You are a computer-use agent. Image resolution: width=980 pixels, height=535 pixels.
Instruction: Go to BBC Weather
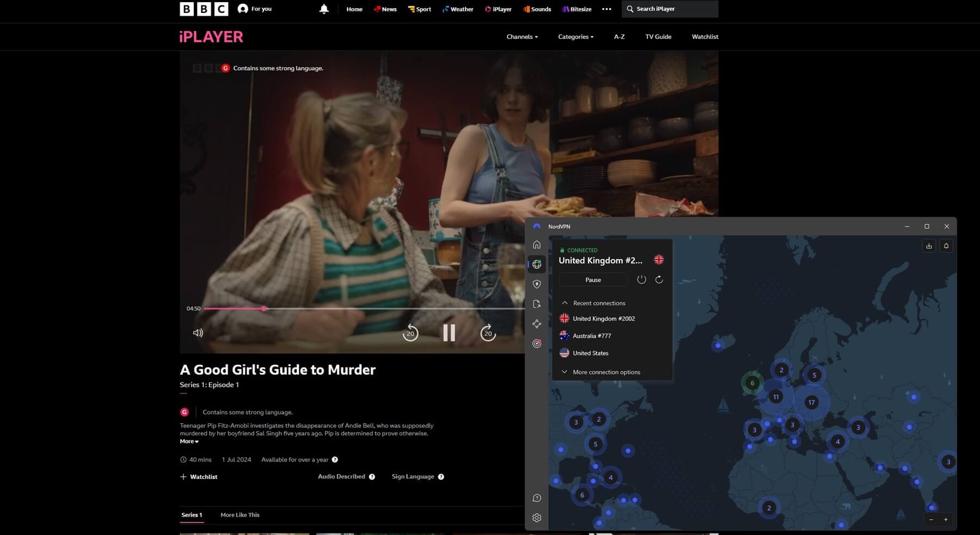458,9
